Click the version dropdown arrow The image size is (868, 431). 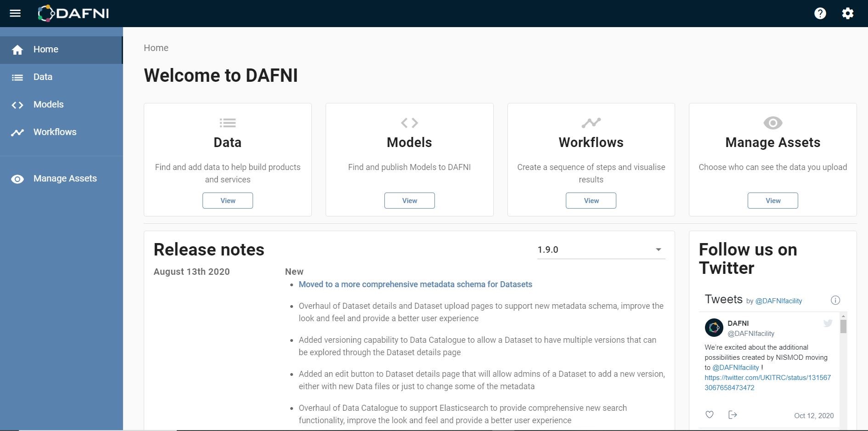tap(658, 250)
